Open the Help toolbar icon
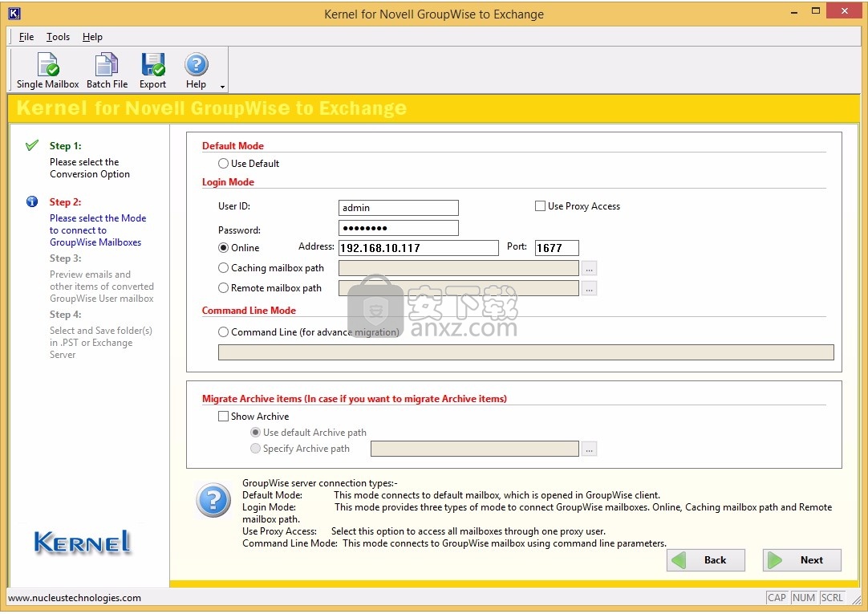Viewport: 868px width, 614px height. point(196,71)
